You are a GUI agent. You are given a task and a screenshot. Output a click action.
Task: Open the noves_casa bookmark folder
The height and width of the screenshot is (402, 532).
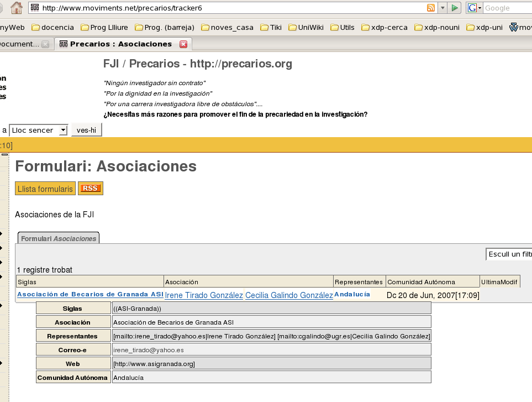(x=227, y=28)
